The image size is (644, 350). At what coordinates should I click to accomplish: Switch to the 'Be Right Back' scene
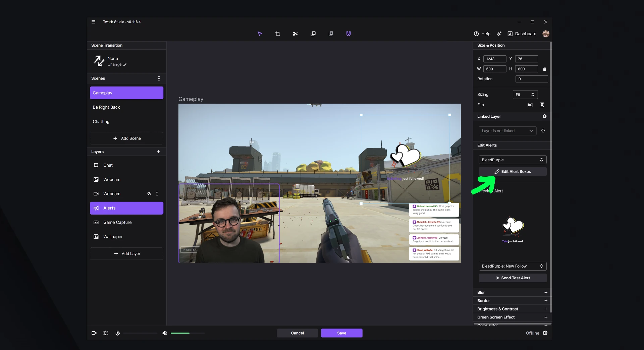126,107
